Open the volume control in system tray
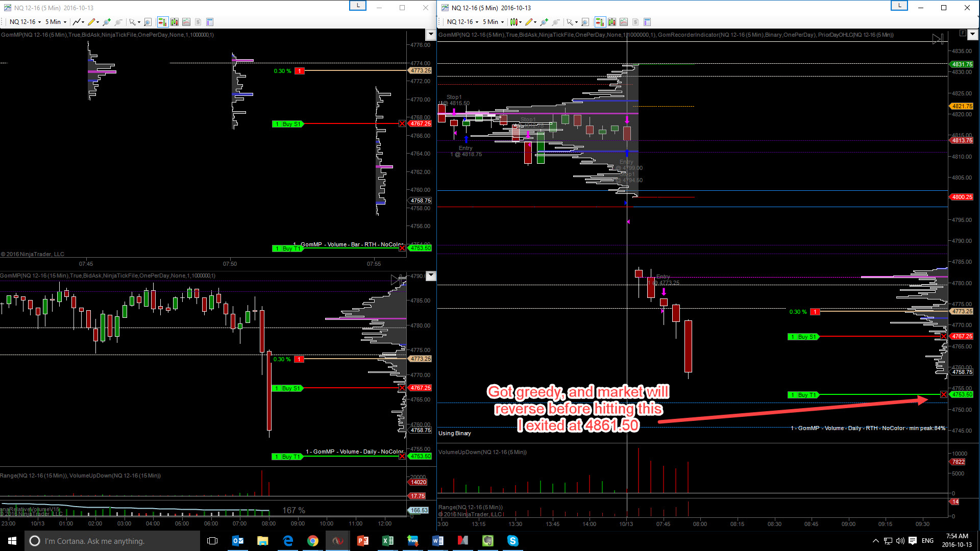This screenshot has width=980, height=551. [900, 541]
